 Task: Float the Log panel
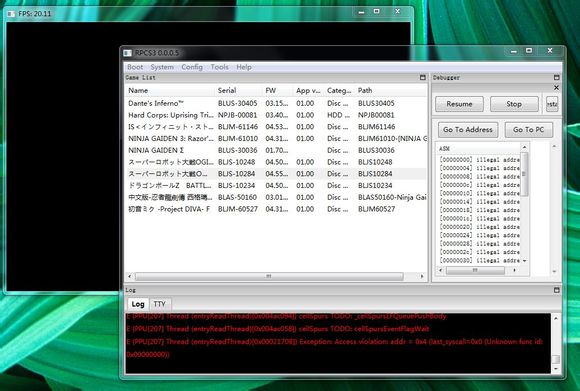[556, 290]
